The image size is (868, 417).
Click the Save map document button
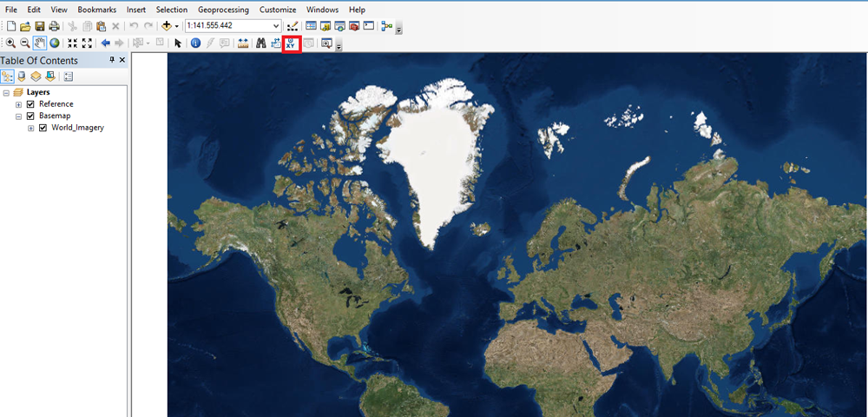tap(39, 26)
